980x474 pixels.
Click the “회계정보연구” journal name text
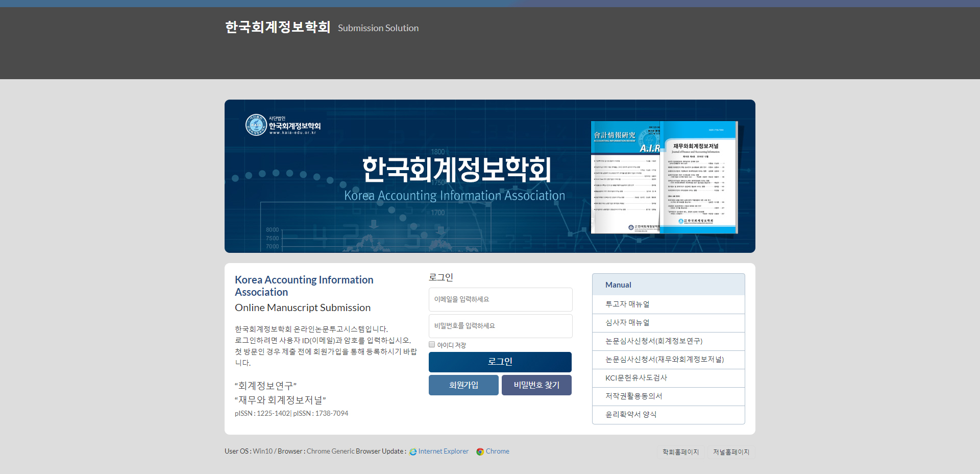(265, 386)
